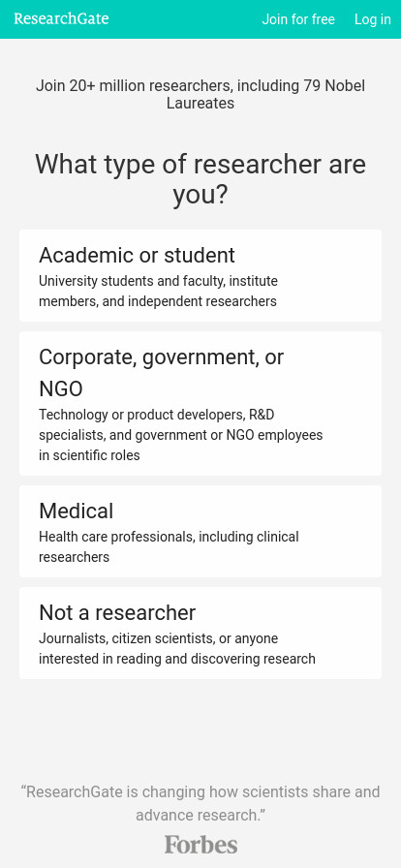The height and width of the screenshot is (868, 401).
Task: Click the ResearchGate is changing quote text
Action: coord(200,803)
